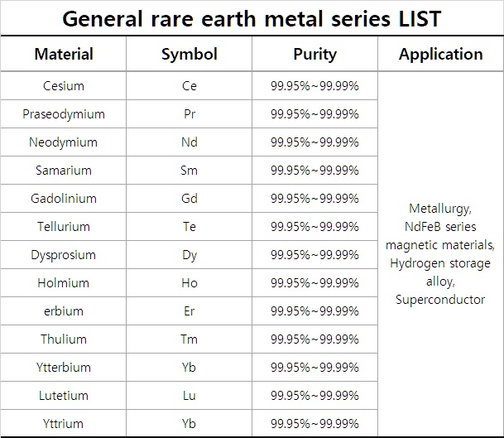Viewport: 504px width, 438px height.
Task: Select the Thulium purity value
Action: (314, 339)
